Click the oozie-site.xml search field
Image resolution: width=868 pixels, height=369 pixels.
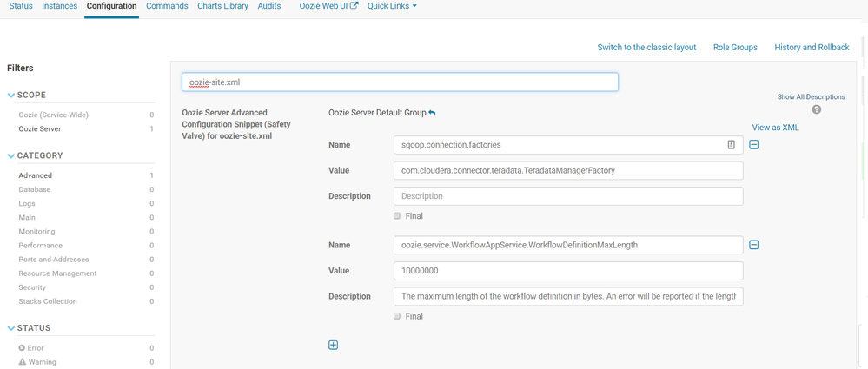click(x=400, y=82)
